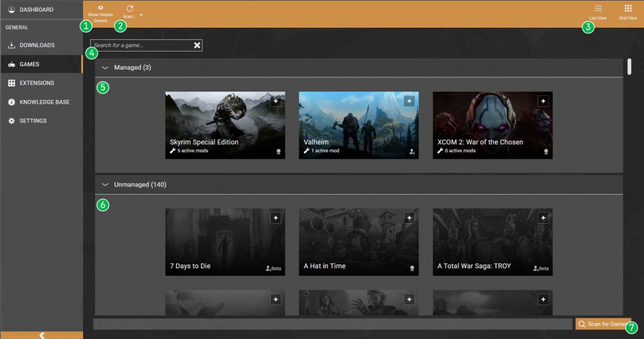Collapse the Unmanaged section
The height and width of the screenshot is (339, 644).
pos(105,184)
